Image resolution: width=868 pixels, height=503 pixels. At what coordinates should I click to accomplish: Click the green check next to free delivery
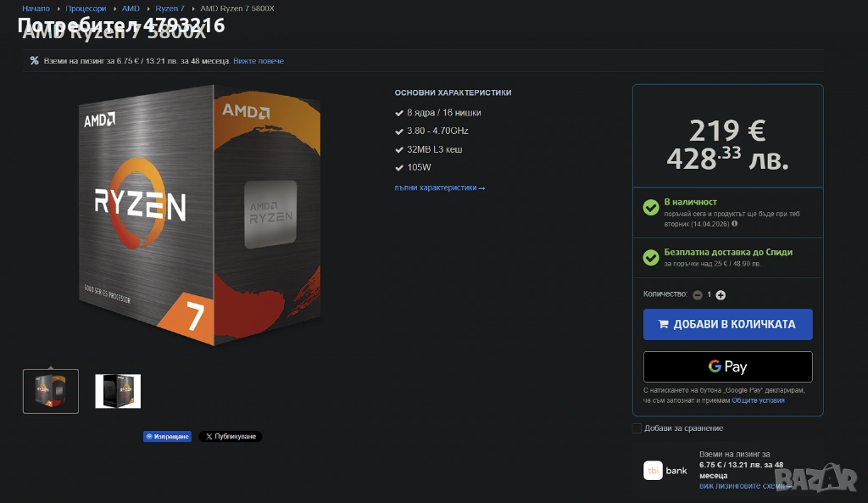(650, 257)
